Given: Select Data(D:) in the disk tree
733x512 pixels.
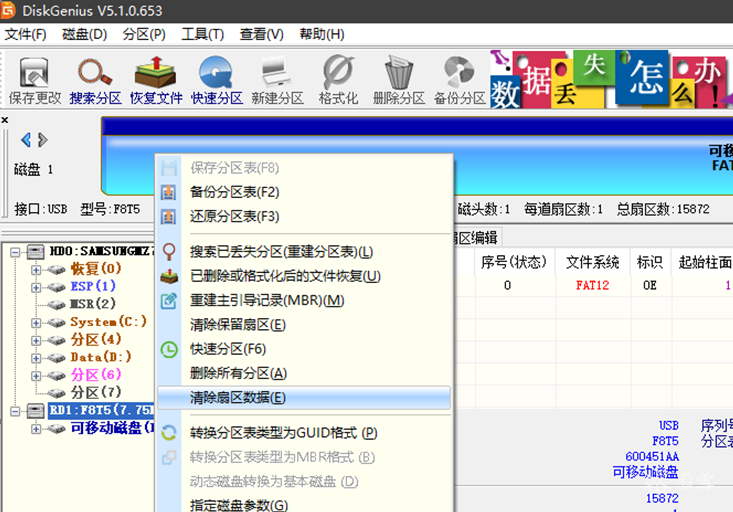Looking at the screenshot, I should [x=101, y=357].
